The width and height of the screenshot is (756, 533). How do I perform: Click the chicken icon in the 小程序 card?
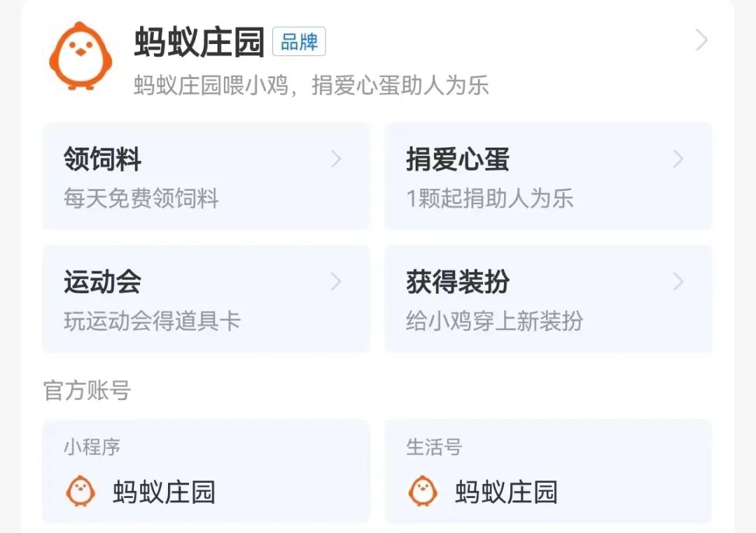pos(80,491)
